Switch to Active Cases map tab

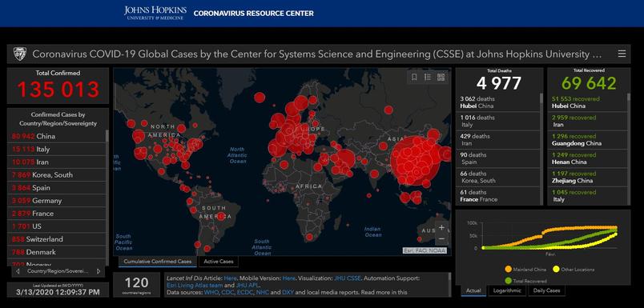coord(219,262)
